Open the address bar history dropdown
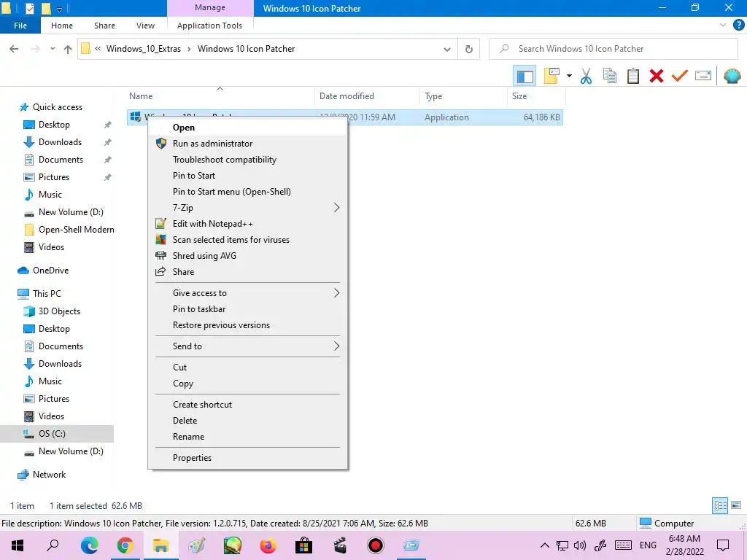Screen dimensions: 747x560 (447, 49)
